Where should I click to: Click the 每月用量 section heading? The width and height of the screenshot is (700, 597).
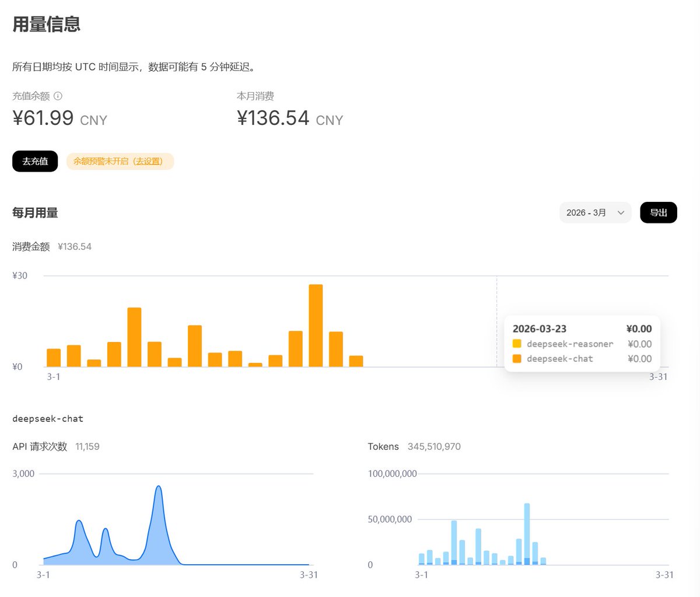(x=35, y=213)
